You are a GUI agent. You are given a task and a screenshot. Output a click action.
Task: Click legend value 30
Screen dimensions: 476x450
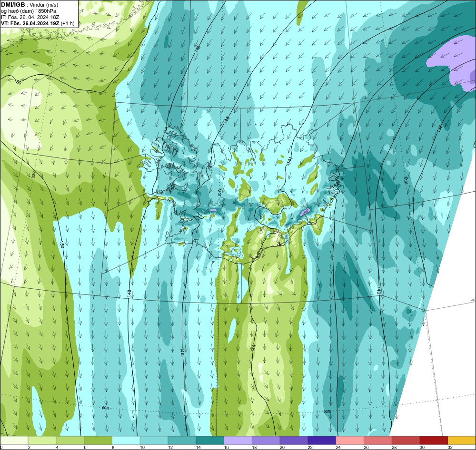tap(422, 447)
